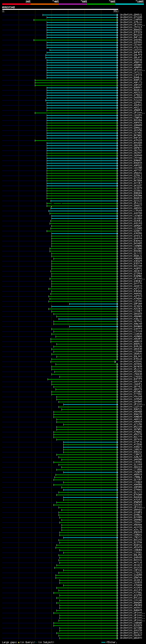
Task: Click the white query sequence bar
Action: 60,10
